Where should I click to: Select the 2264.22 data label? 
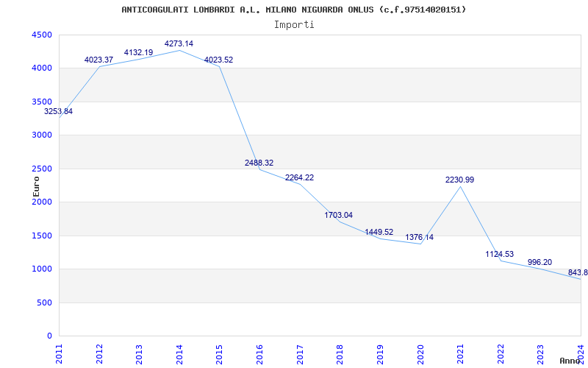pyautogui.click(x=300, y=177)
